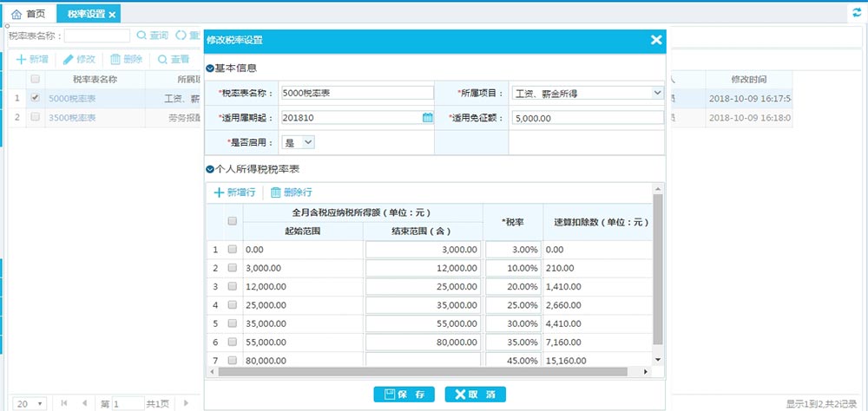Go to the next page with pager icon

186,403
